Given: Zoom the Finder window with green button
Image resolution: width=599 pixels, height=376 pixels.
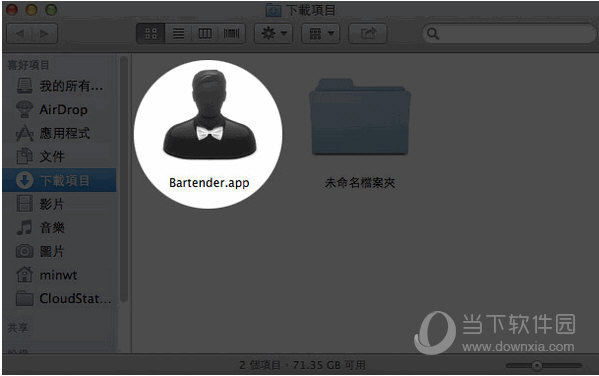Looking at the screenshot, I should pyautogui.click(x=51, y=10).
